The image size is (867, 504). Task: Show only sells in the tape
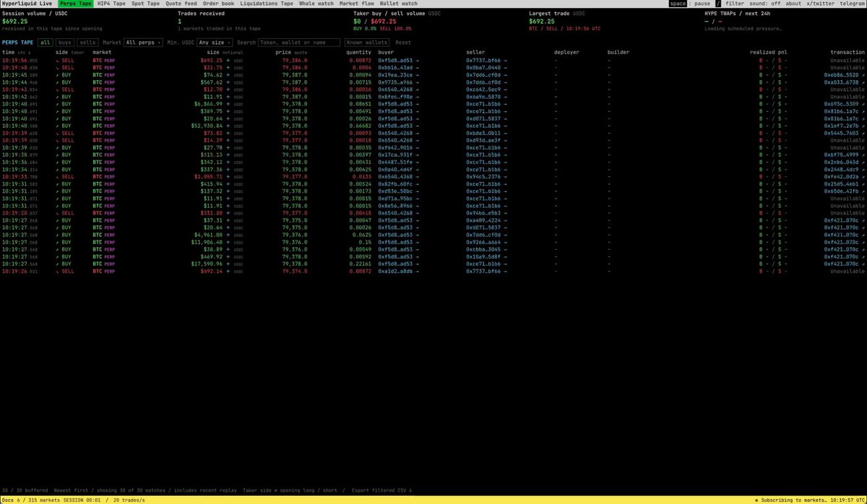pos(88,43)
